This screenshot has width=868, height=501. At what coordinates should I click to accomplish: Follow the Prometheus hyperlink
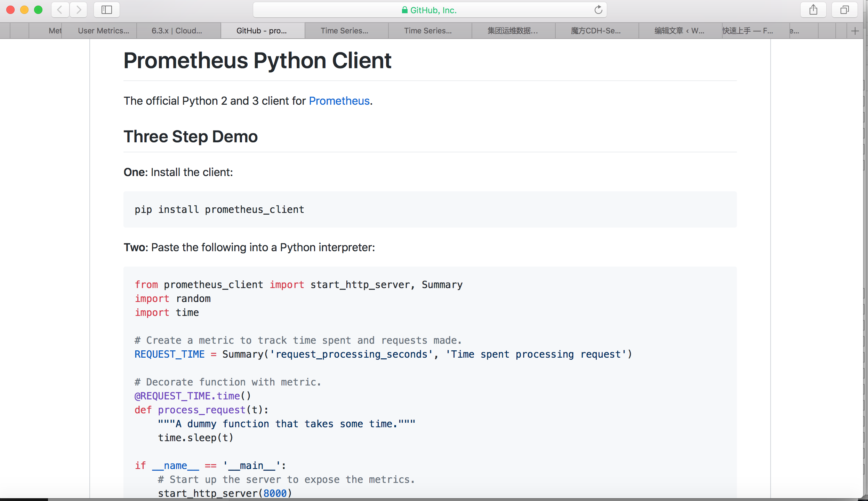(339, 101)
